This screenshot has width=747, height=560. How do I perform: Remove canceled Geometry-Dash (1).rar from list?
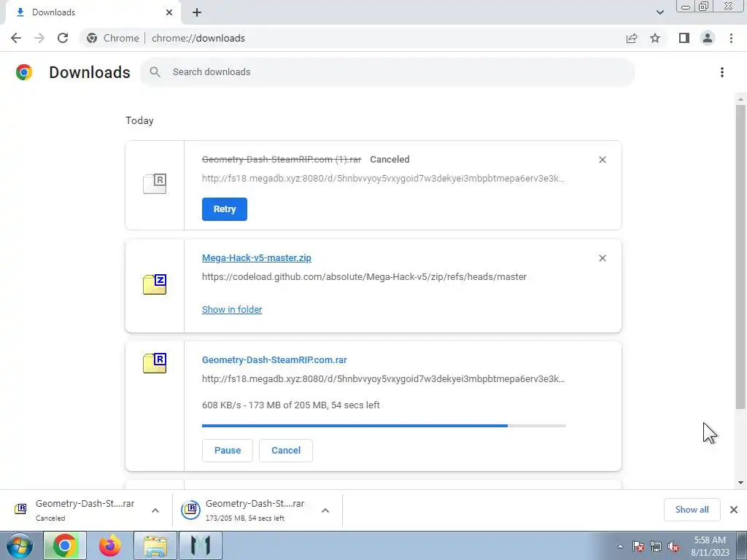pyautogui.click(x=602, y=160)
